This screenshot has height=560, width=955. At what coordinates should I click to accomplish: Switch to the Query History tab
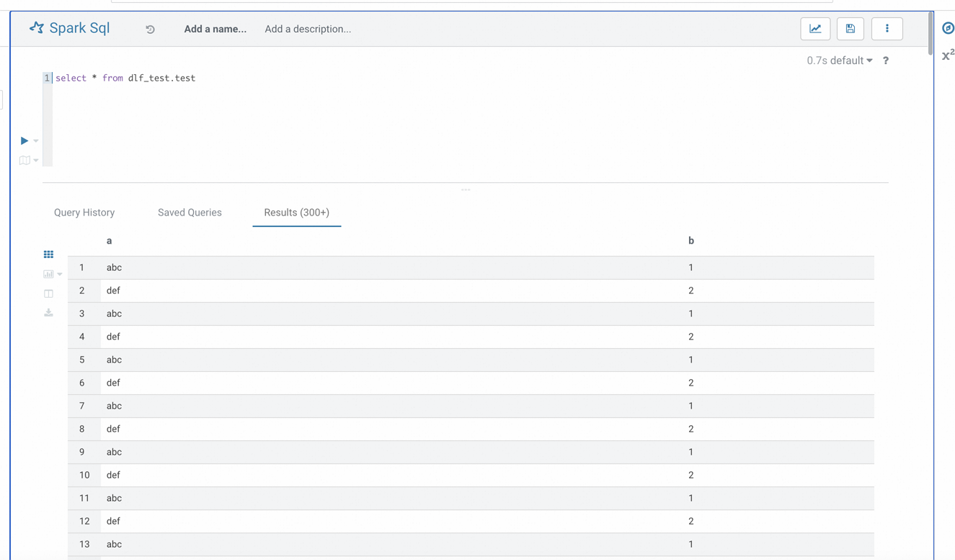click(x=84, y=212)
